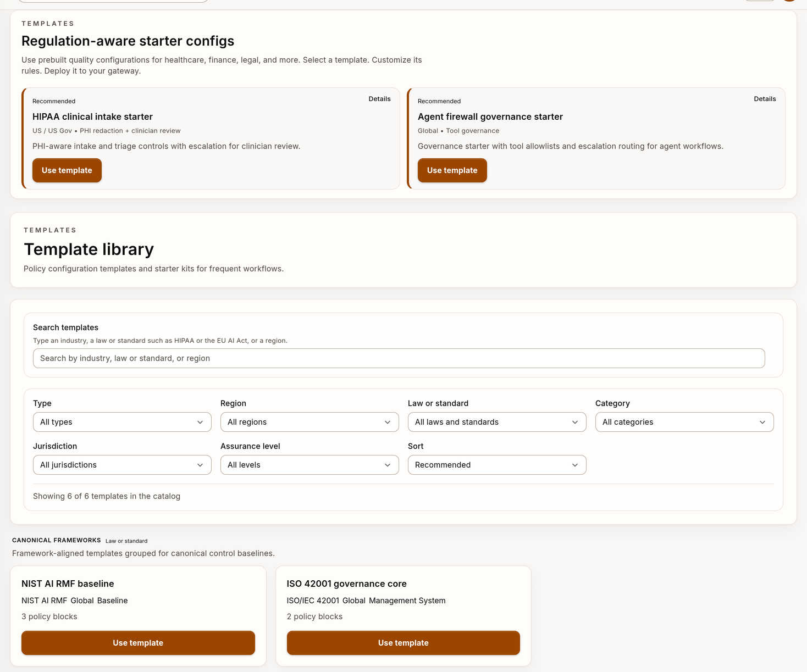807x672 pixels.
Task: Open the Assurance level dropdown
Action: [x=309, y=465]
